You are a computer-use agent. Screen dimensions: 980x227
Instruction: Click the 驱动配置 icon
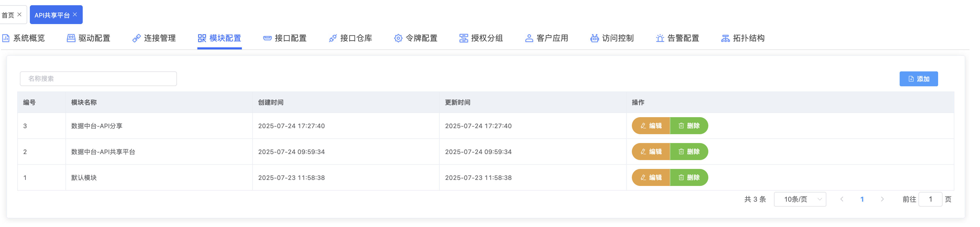point(71,38)
